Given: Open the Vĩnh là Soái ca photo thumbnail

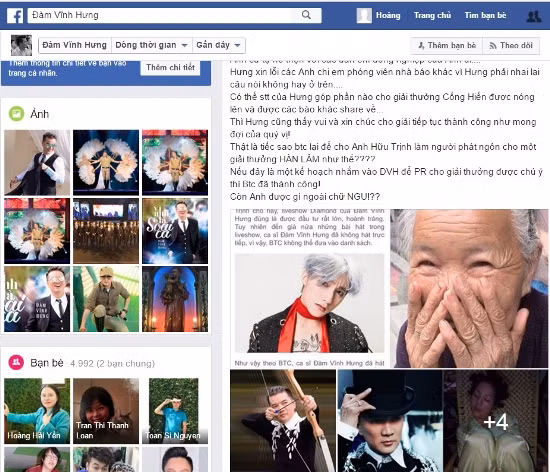Looking at the screenshot, I should [175, 231].
